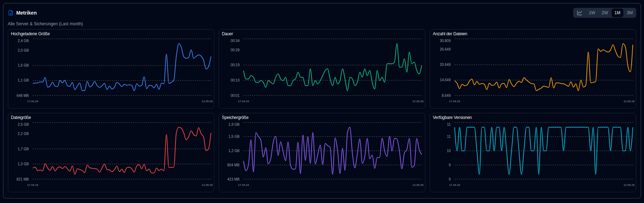Click the 1,7 GB axis label

23,149
